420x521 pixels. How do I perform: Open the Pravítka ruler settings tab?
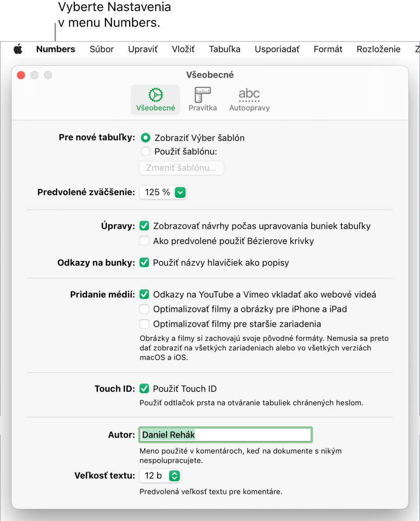[203, 100]
